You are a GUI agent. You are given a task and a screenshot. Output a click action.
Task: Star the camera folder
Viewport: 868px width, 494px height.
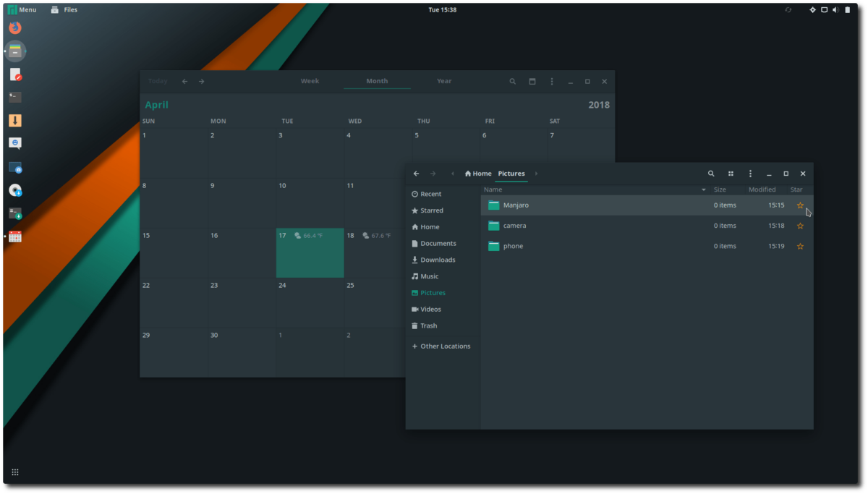(800, 225)
